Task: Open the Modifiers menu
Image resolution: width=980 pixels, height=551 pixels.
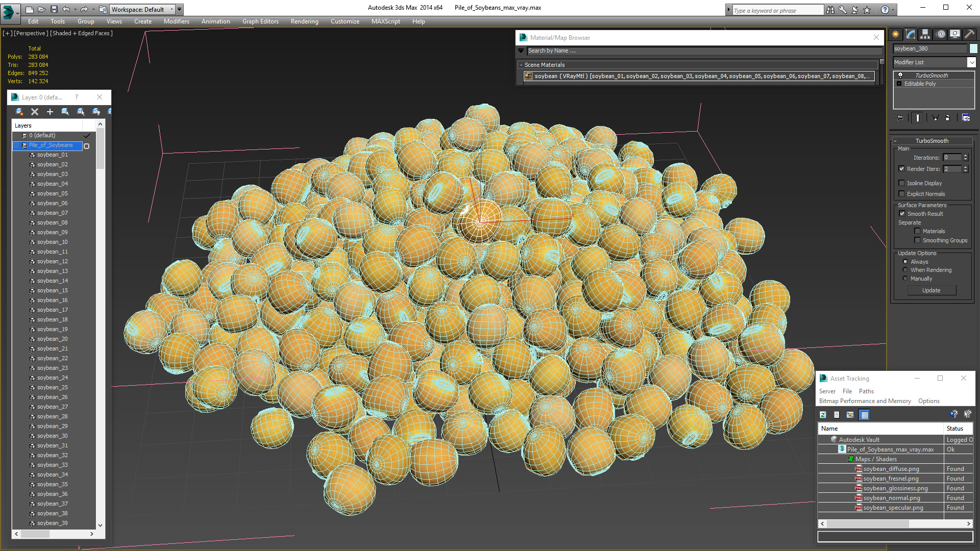Action: 176,21
